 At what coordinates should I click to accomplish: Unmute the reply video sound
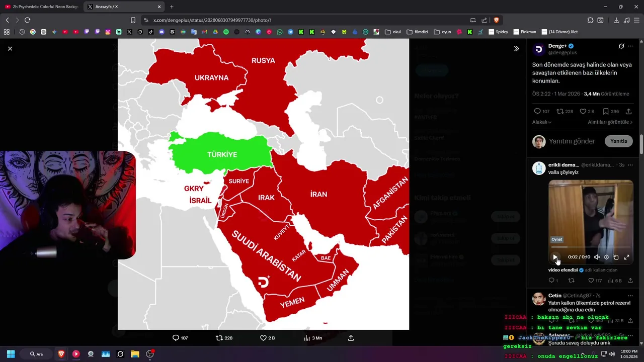click(597, 257)
